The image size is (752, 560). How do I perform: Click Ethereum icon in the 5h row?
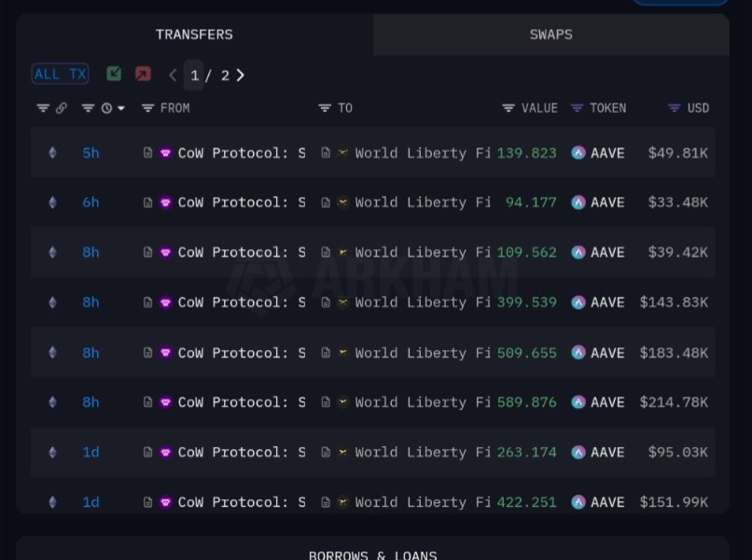53,153
